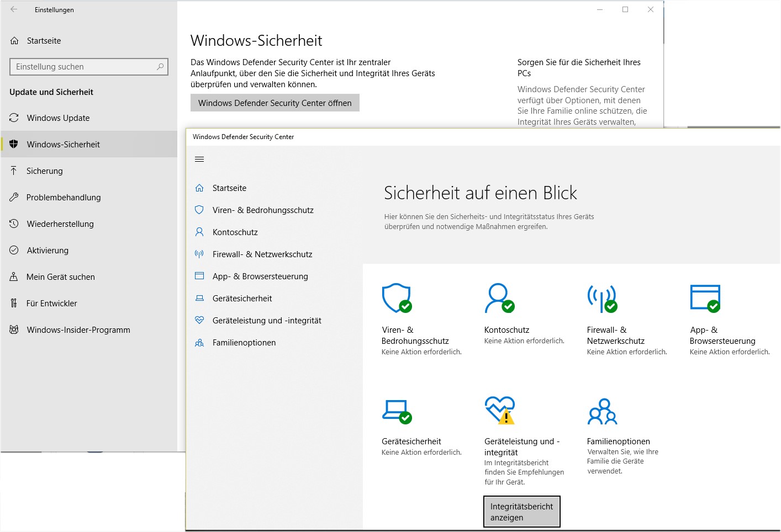Image resolution: width=781 pixels, height=532 pixels.
Task: Click 'Sorgen Sie für die Sicherheit Ihres PCs' heading
Action: [x=579, y=68]
